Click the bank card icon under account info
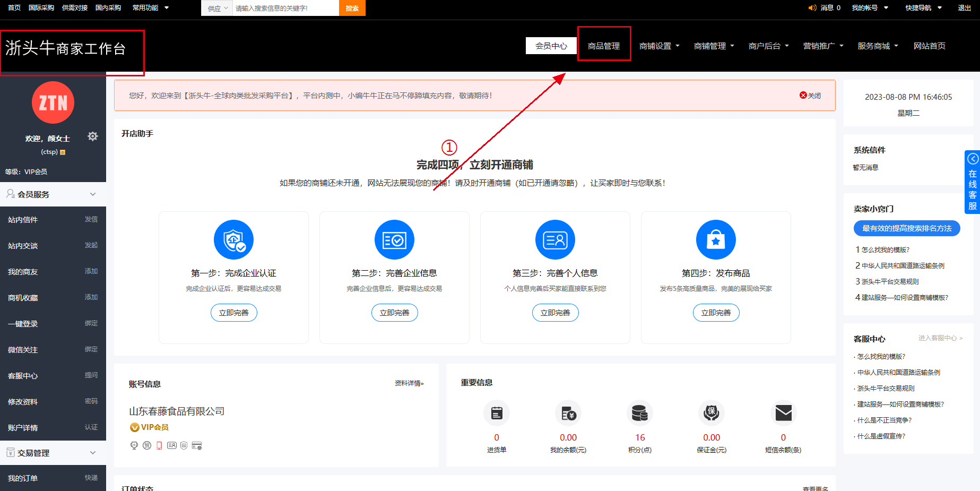Viewport: 980px width, 491px height. pos(197,445)
